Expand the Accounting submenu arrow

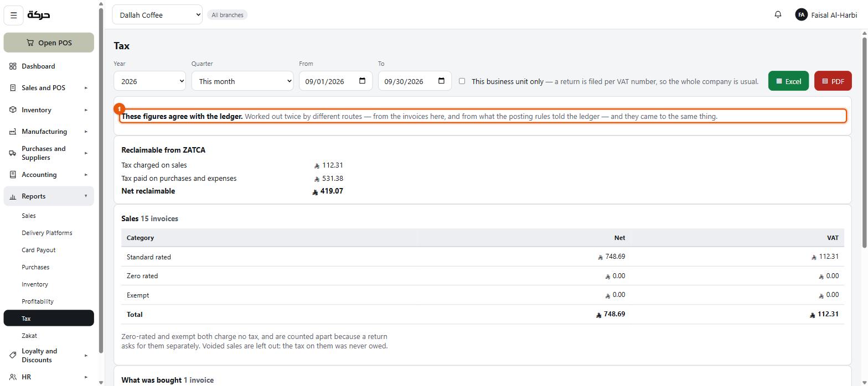[x=86, y=175]
